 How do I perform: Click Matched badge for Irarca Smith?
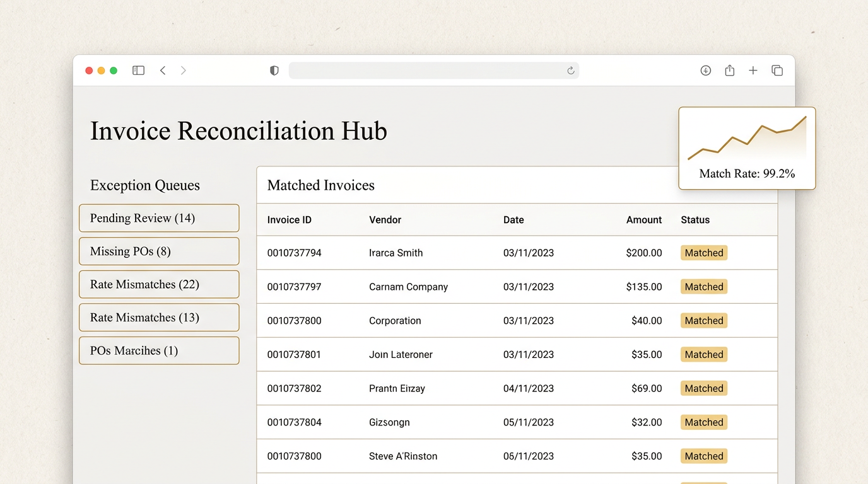704,253
